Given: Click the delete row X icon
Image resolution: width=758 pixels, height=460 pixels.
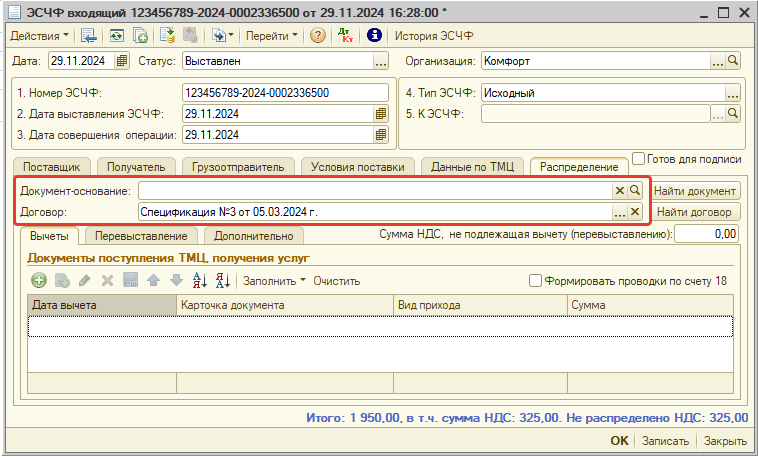Looking at the screenshot, I should (107, 280).
